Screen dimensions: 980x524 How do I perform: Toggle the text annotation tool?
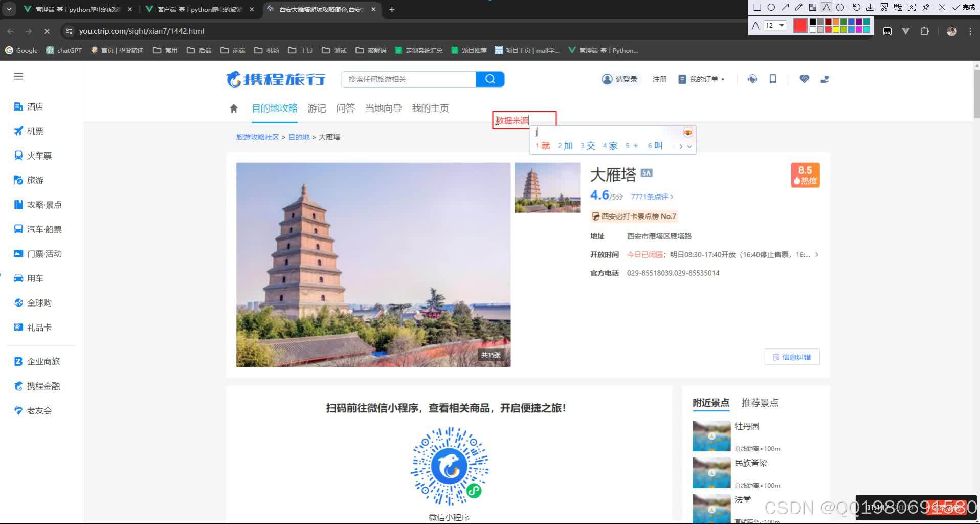[826, 7]
